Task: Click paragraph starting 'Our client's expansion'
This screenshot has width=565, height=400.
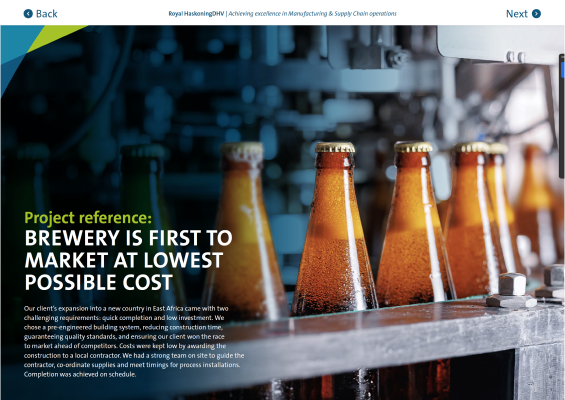Action: point(134,341)
